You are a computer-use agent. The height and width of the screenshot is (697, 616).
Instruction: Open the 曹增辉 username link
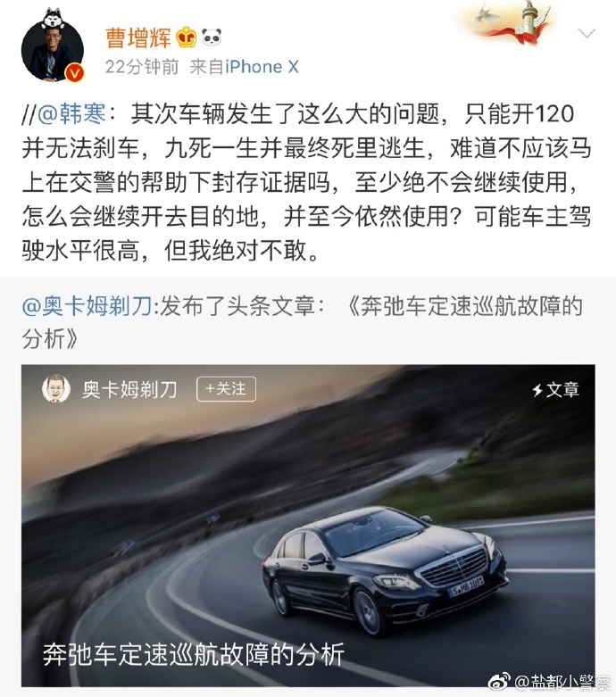pos(137,37)
